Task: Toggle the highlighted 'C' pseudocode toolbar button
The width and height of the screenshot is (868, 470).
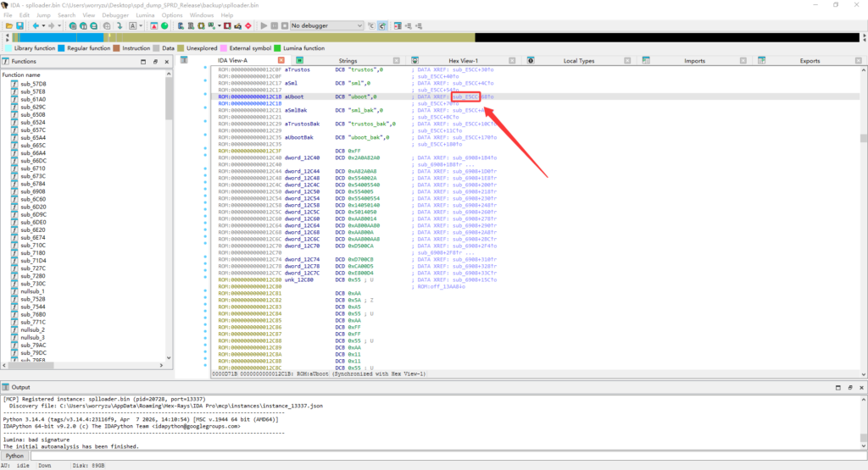Action: pos(382,26)
